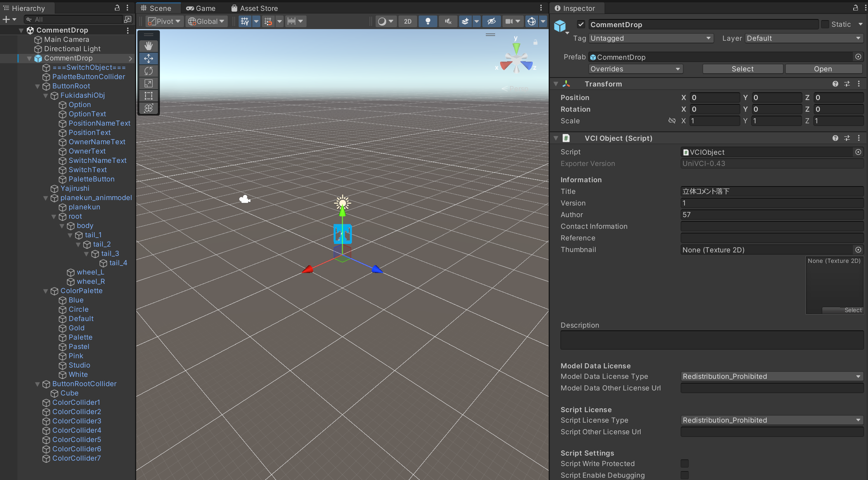Open Scene view tab options menu
The image size is (868, 480).
click(541, 8)
